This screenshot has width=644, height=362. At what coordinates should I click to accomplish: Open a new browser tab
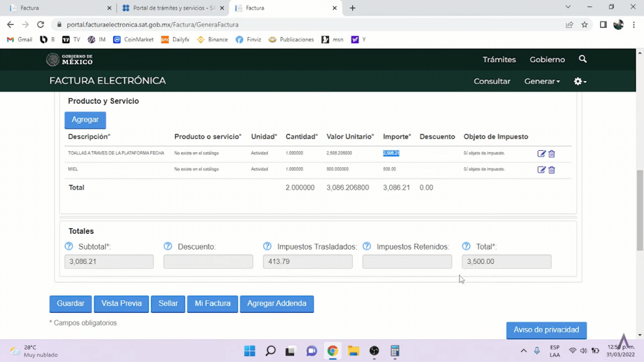click(352, 8)
